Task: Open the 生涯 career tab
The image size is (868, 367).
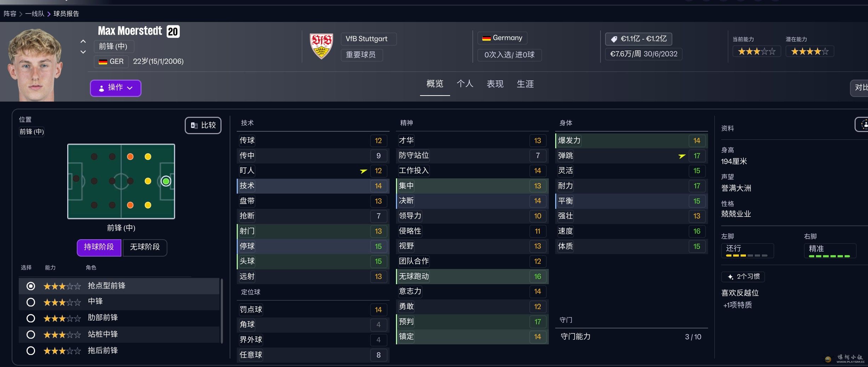Action: point(525,84)
